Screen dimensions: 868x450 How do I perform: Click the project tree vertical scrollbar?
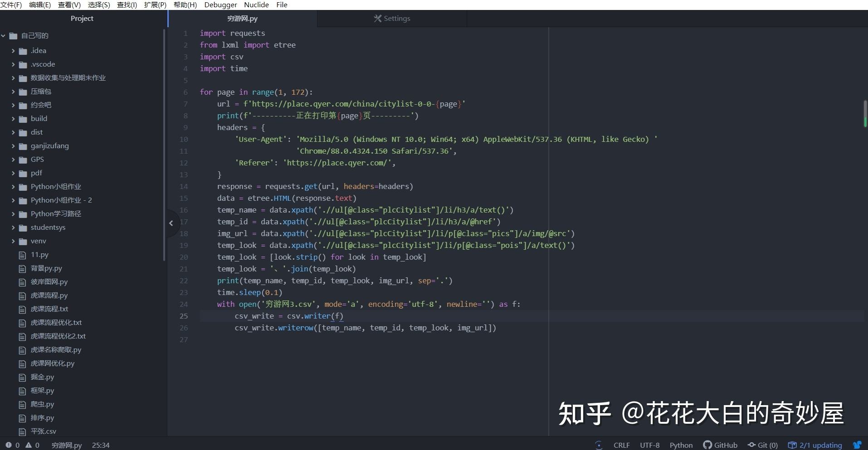pyautogui.click(x=164, y=145)
